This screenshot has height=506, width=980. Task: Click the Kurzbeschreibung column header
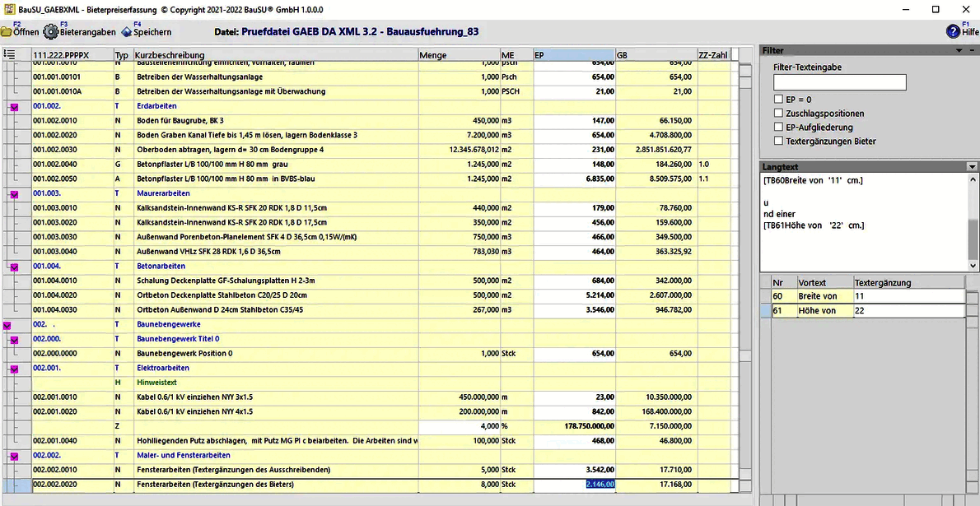point(276,55)
